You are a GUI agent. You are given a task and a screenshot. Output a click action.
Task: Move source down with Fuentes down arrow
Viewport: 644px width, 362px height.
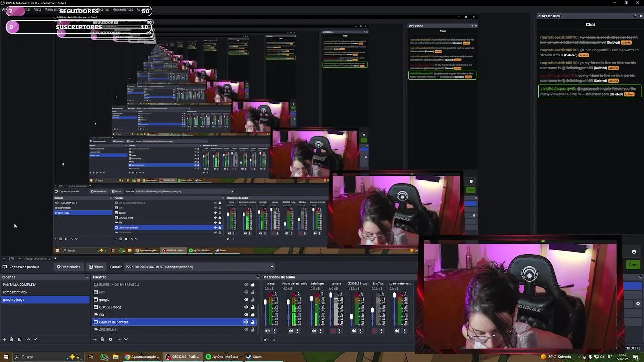(126, 339)
